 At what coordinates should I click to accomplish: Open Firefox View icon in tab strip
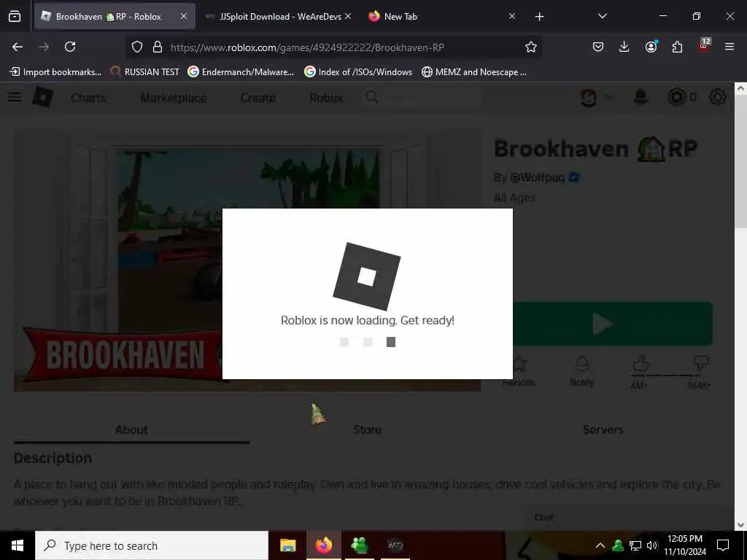15,17
